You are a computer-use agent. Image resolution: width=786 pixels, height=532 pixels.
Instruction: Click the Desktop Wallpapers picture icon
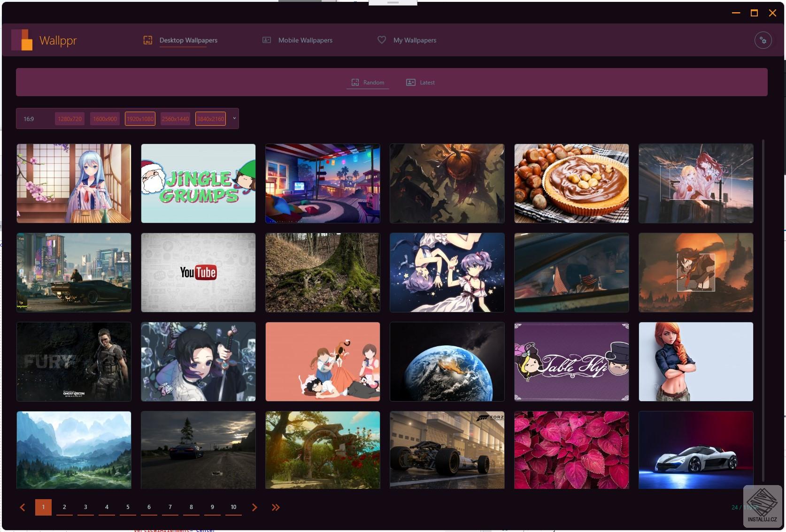coord(148,40)
